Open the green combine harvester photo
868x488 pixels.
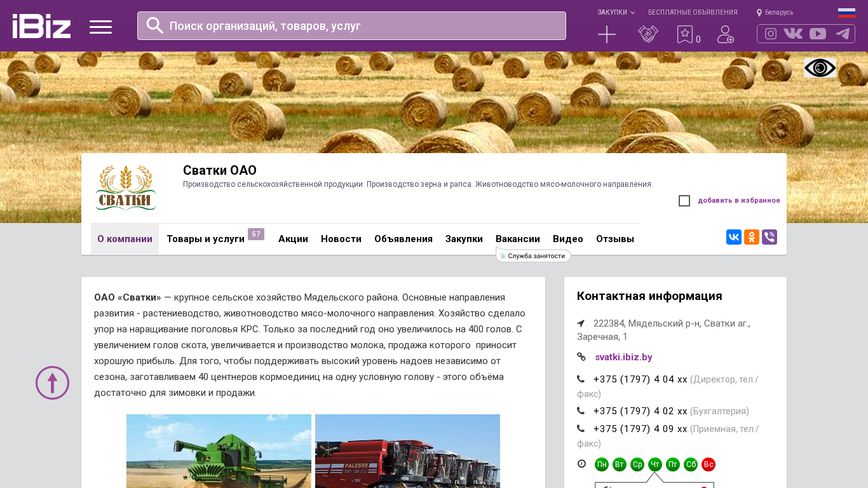219,451
